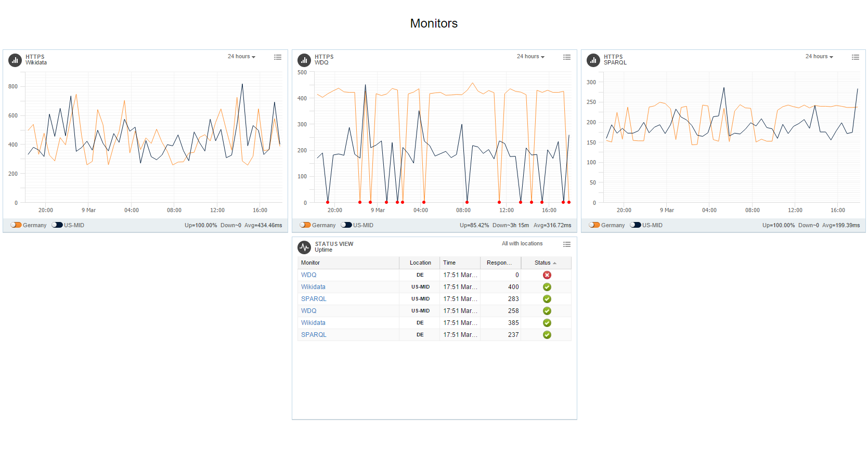Screen dimensions: 868x457
Task: Click response value 385 in table
Action: click(513, 323)
